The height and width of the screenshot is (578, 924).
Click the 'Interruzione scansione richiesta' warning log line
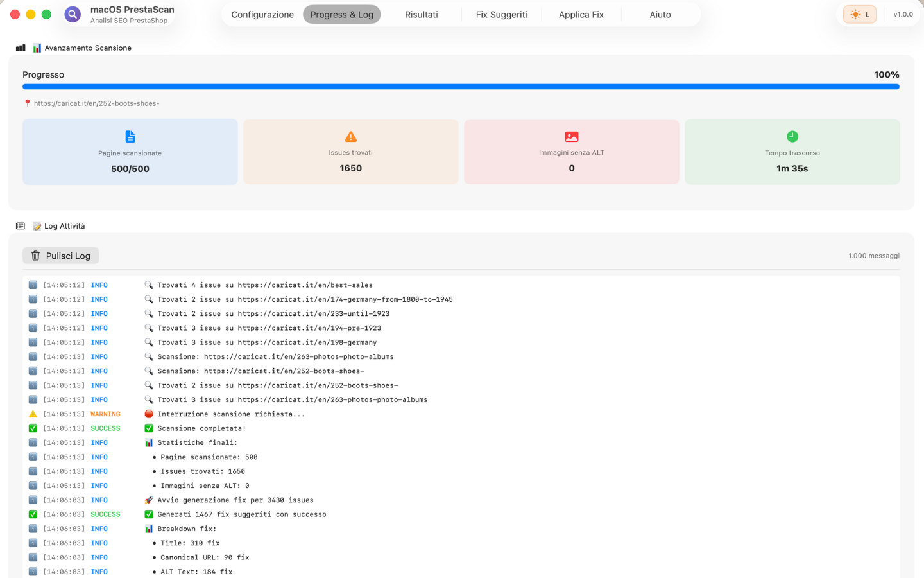pyautogui.click(x=231, y=414)
